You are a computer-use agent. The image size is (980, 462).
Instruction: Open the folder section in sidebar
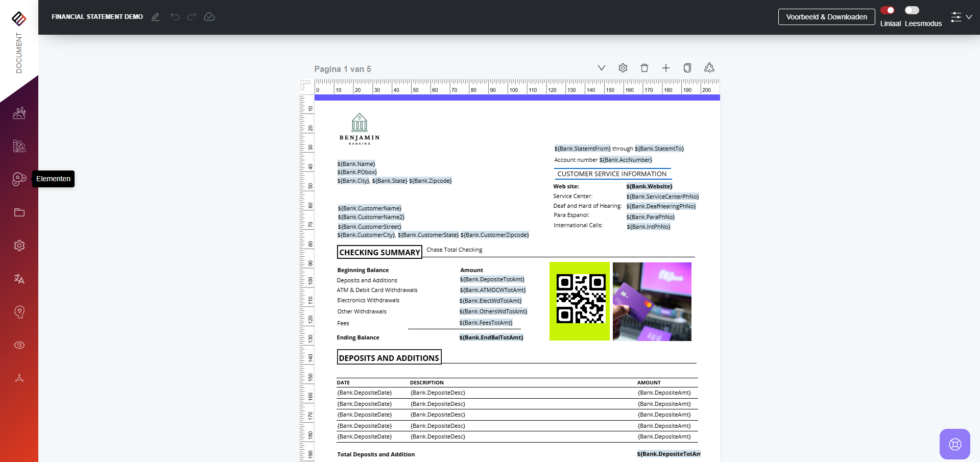[x=19, y=212]
